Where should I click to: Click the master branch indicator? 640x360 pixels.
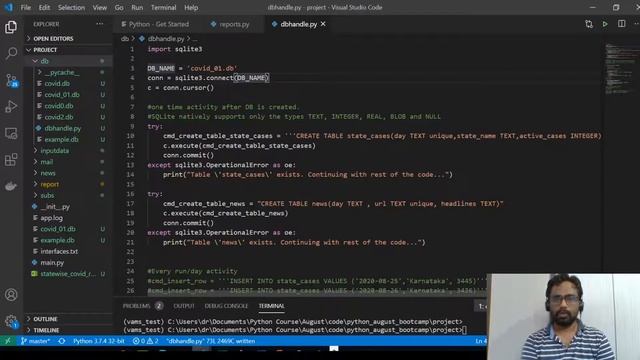(36, 341)
